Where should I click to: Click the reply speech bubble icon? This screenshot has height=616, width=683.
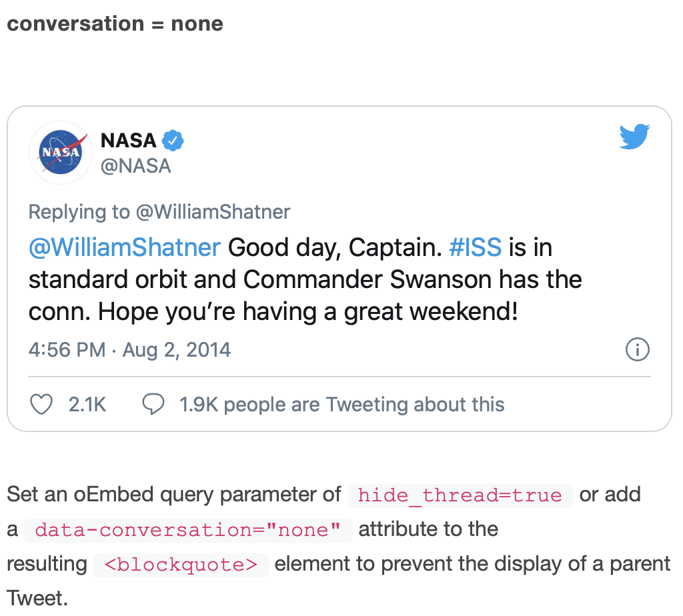(x=153, y=404)
